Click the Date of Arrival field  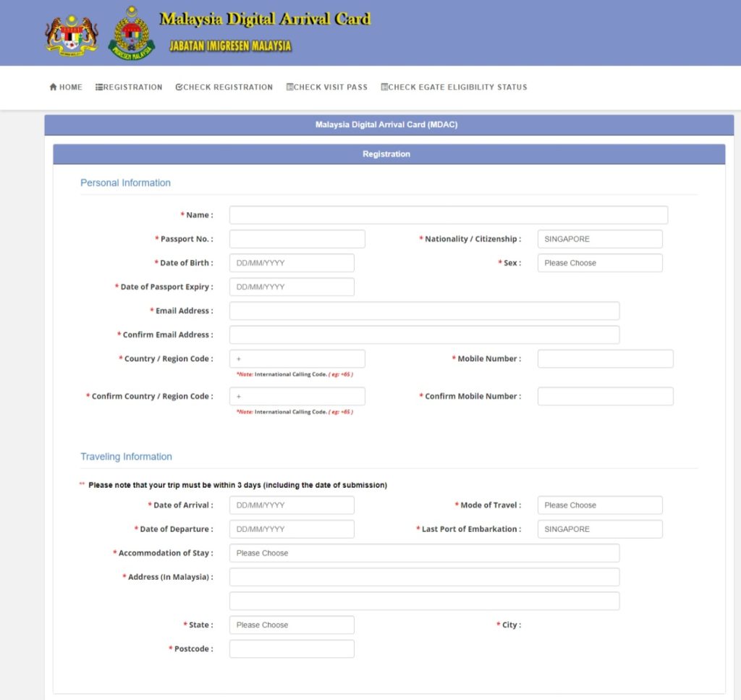coord(292,505)
